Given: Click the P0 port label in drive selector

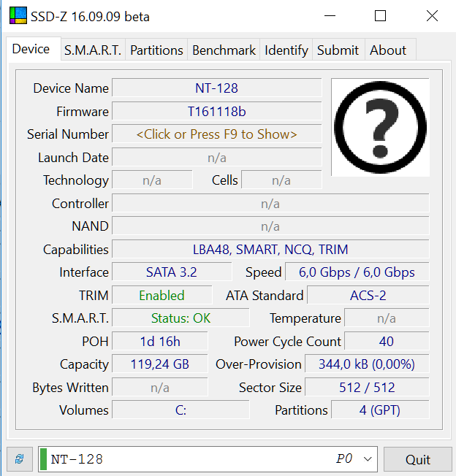Looking at the screenshot, I should click(344, 458).
